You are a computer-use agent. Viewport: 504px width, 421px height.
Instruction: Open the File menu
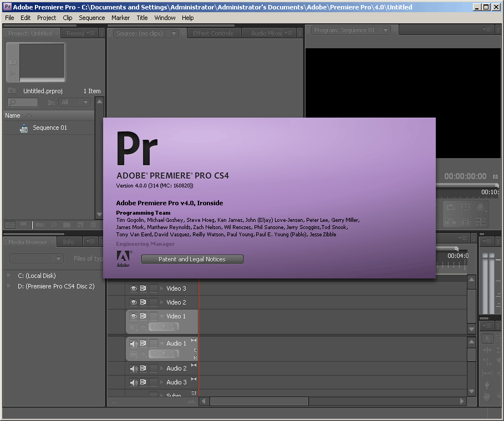tap(9, 18)
